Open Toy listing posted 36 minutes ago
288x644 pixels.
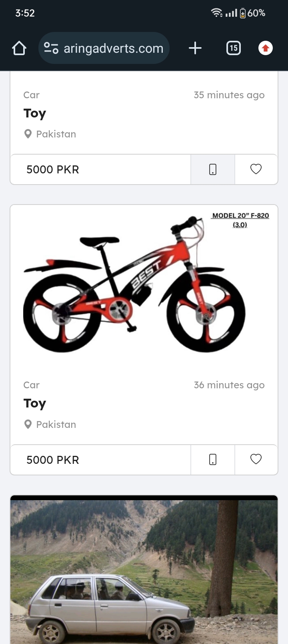35,403
